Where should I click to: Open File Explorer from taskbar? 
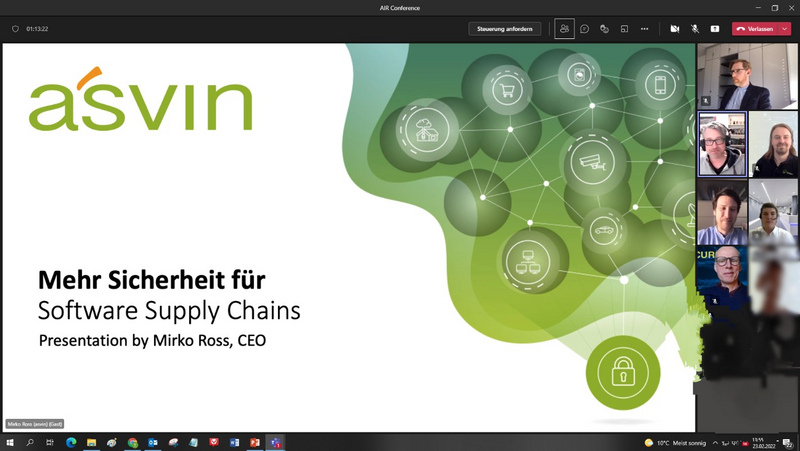click(x=91, y=442)
